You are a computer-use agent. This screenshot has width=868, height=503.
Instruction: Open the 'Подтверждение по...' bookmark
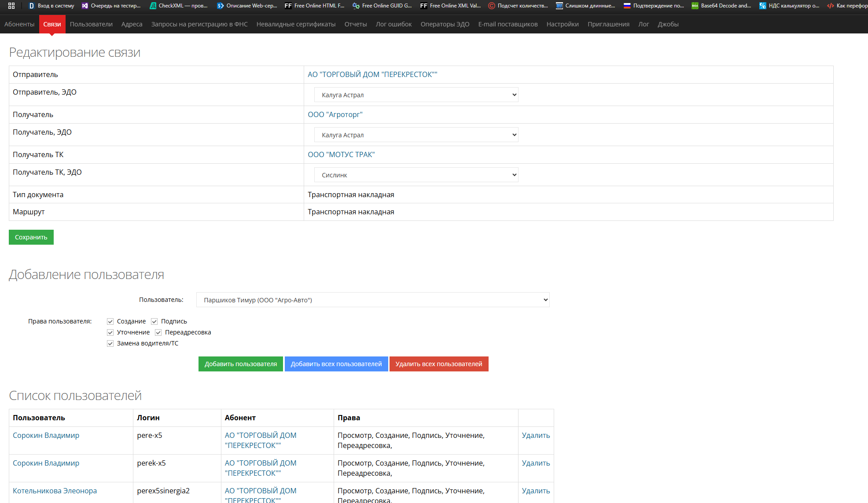(654, 6)
